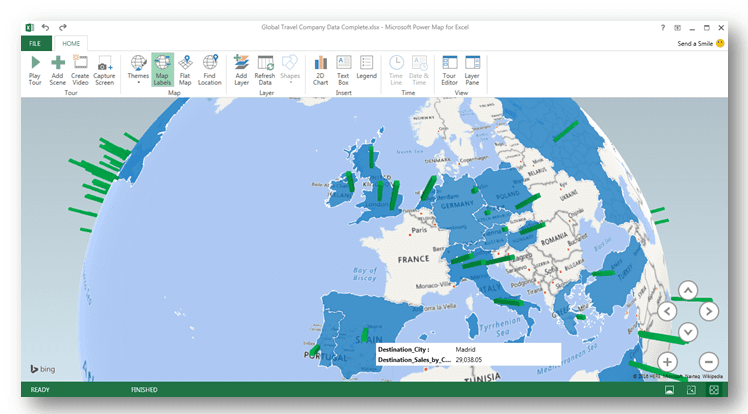
Task: Click the Undo arrow
Action: click(x=45, y=28)
